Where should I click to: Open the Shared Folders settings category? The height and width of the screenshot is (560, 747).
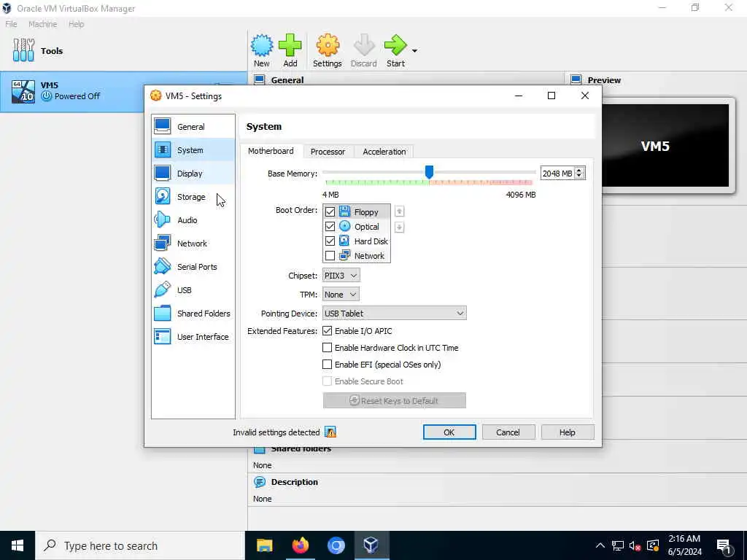coord(193,314)
